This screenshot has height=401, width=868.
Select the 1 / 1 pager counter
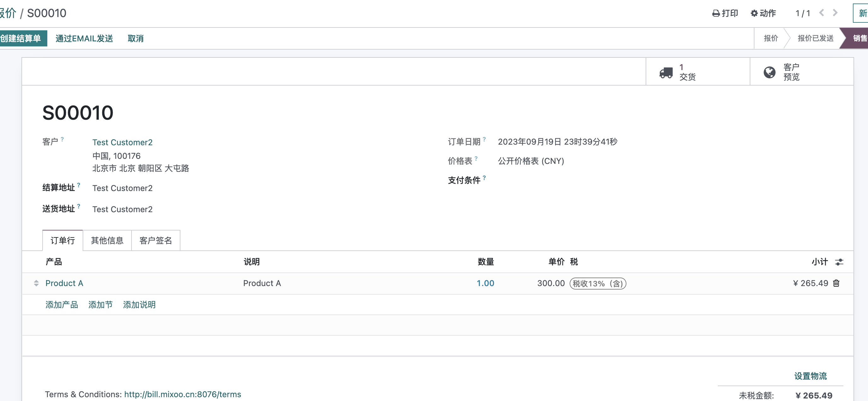tap(803, 13)
